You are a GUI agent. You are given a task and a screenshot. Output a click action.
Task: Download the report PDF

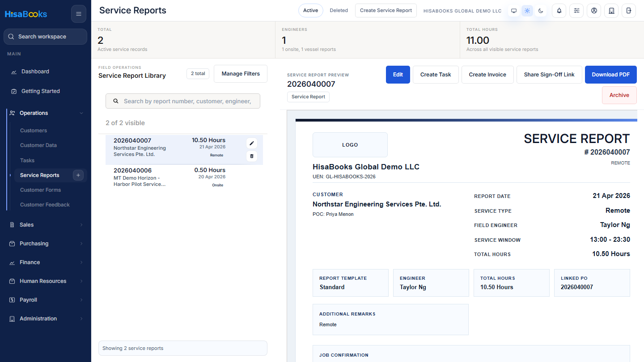point(611,75)
